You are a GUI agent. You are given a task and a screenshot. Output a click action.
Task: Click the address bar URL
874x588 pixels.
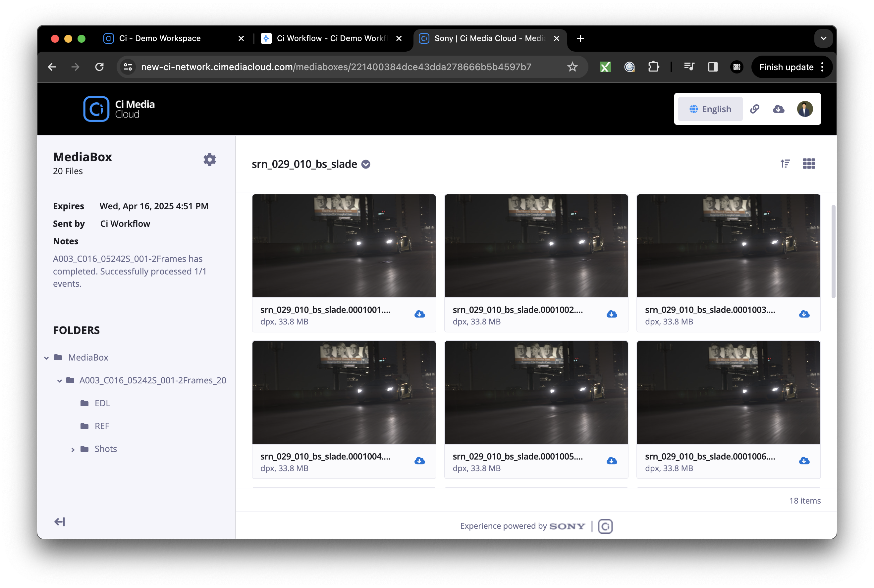click(x=336, y=67)
